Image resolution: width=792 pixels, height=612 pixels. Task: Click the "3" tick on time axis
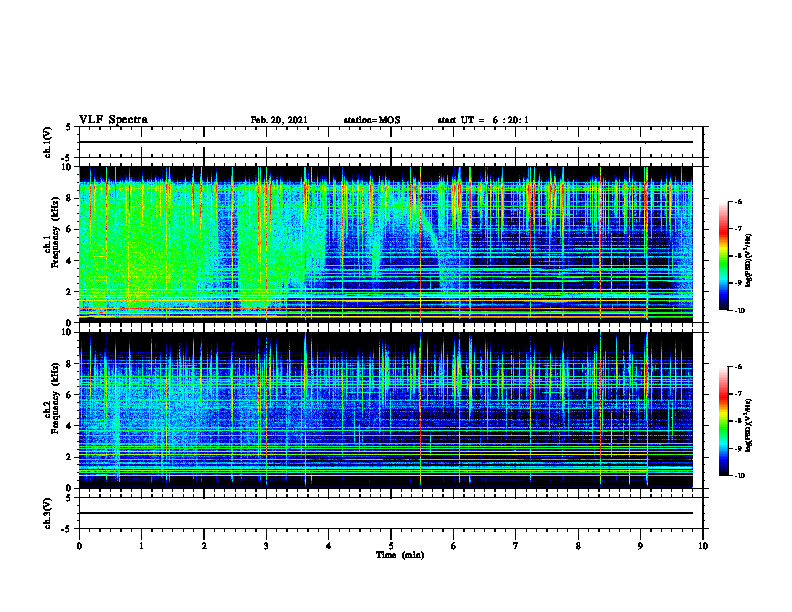[x=266, y=546]
